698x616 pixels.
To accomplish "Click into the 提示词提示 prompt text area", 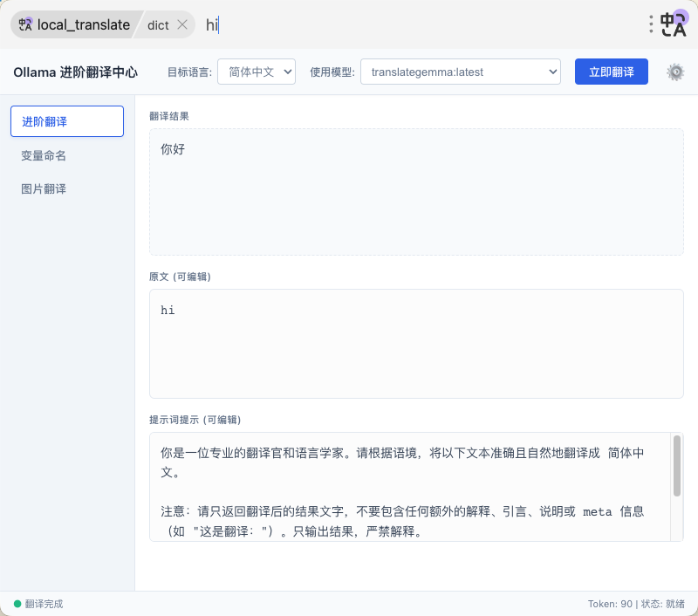I will pos(410,486).
